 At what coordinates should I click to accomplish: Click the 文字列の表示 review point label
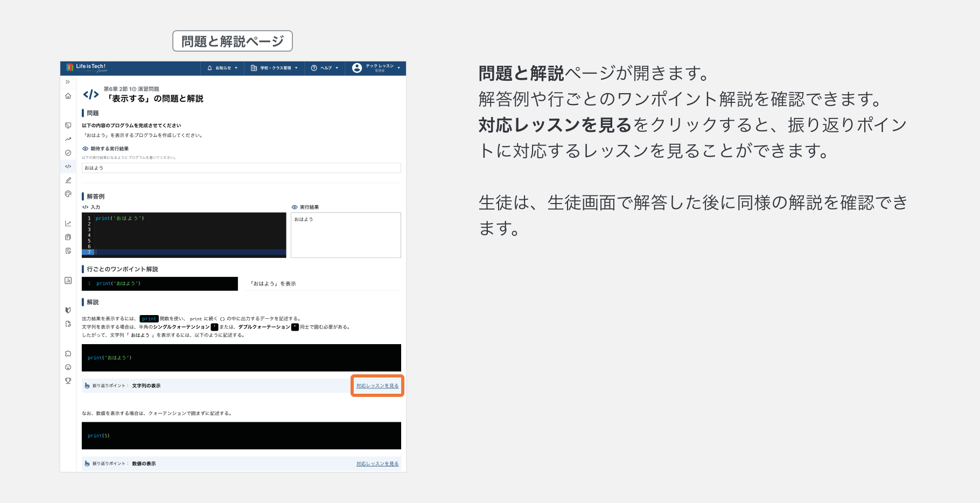click(146, 386)
